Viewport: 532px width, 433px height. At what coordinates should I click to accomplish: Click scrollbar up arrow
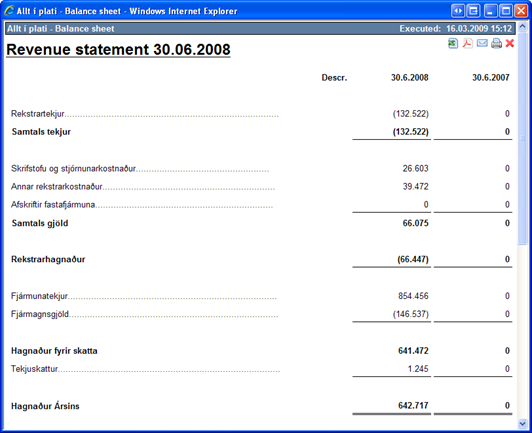[522, 26]
